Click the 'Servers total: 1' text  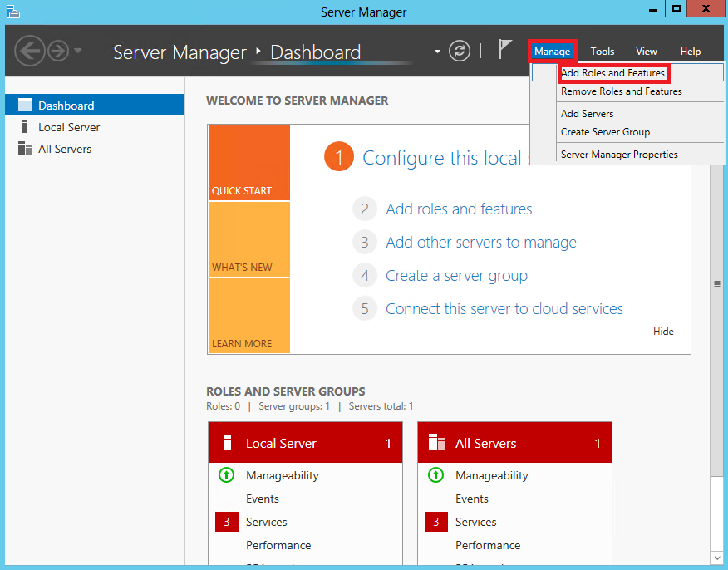point(381,406)
